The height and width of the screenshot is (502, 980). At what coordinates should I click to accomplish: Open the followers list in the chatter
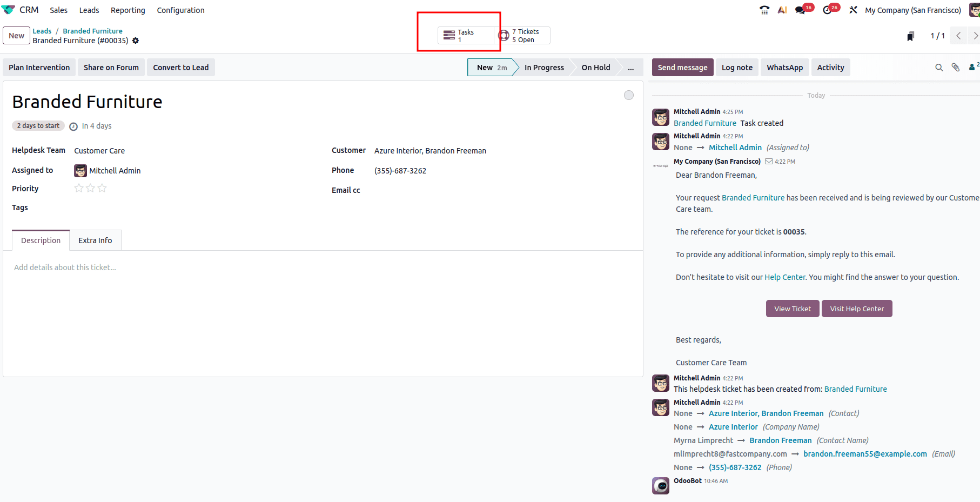coord(972,67)
